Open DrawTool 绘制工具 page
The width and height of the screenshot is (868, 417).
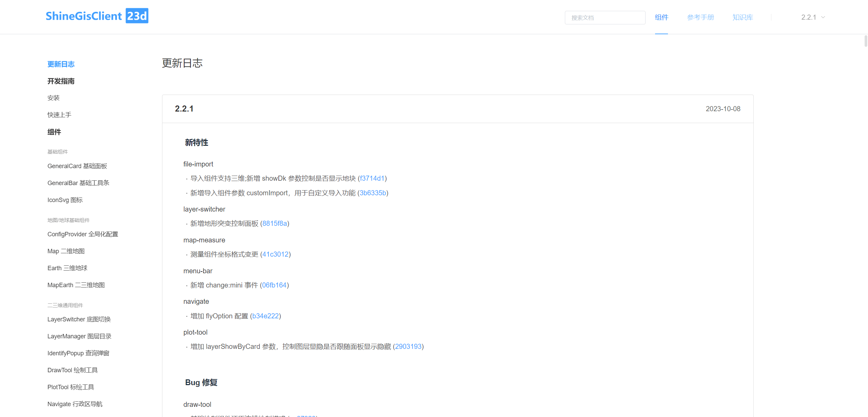click(x=73, y=370)
